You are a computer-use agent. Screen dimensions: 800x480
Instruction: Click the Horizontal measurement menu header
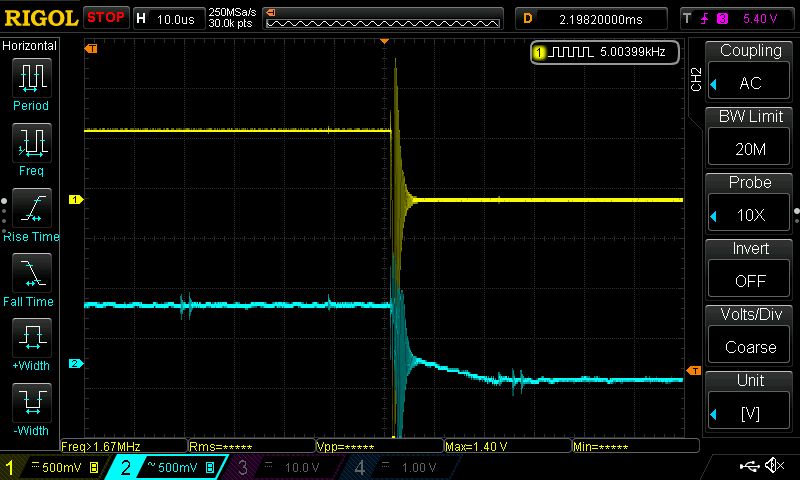coord(30,46)
